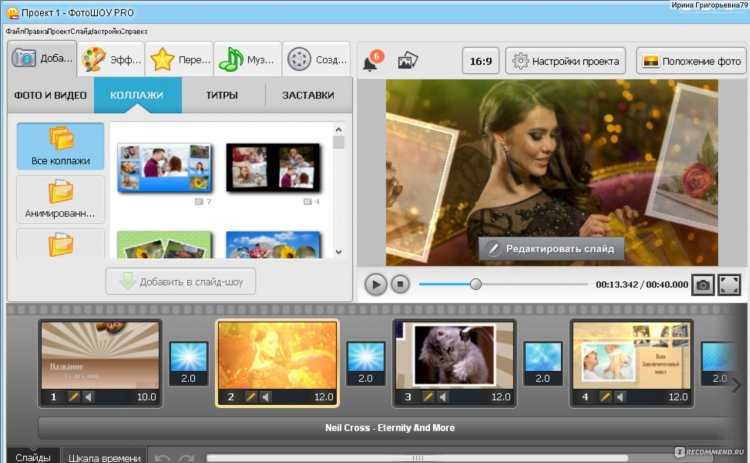
Task: Toggle sound icon on slide 1
Action: pos(88,397)
